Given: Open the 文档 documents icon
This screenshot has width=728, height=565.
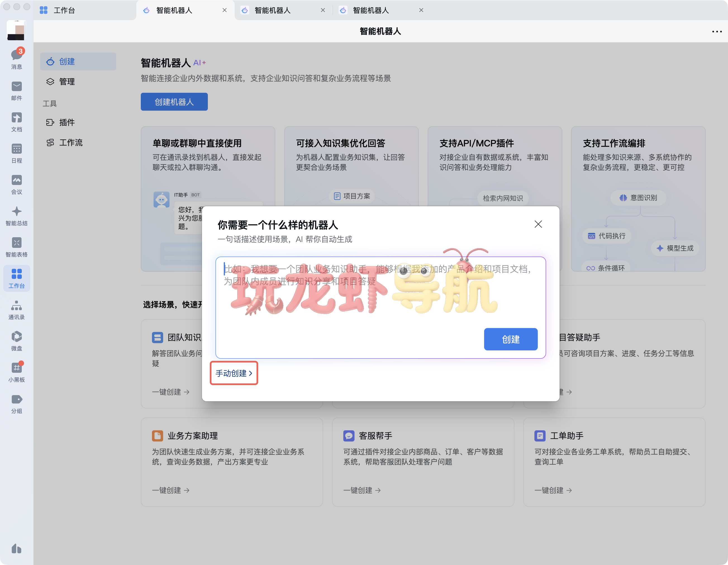Looking at the screenshot, I should [16, 122].
